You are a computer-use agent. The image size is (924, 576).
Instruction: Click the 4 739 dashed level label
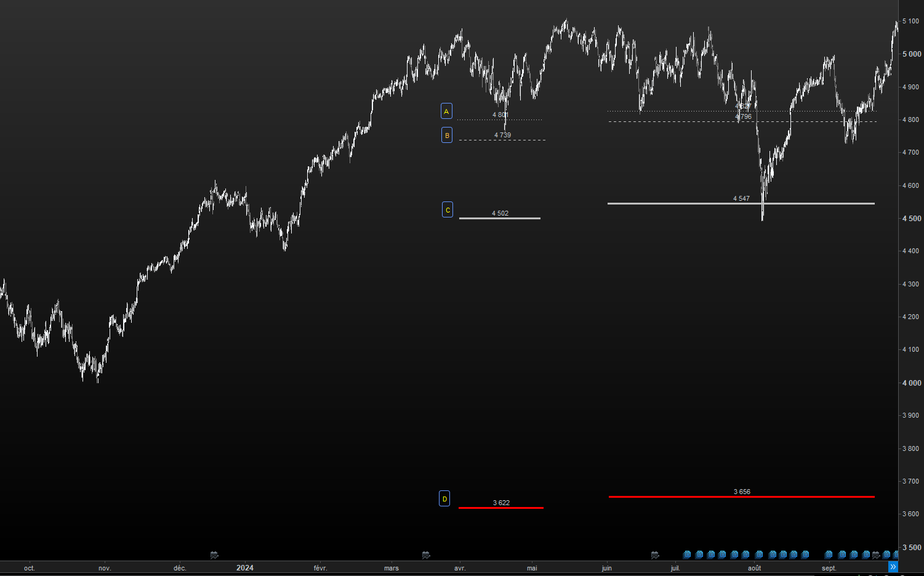pos(502,135)
